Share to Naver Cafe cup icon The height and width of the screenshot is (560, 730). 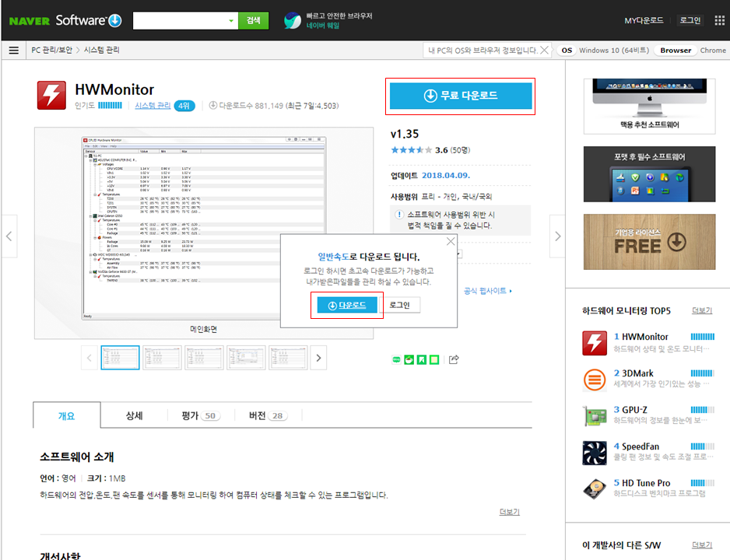[x=409, y=359]
